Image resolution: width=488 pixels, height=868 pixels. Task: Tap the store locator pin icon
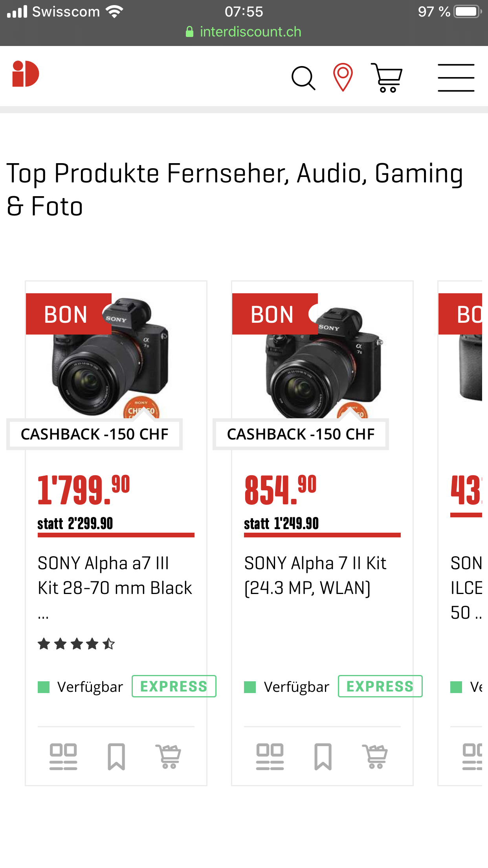point(343,77)
